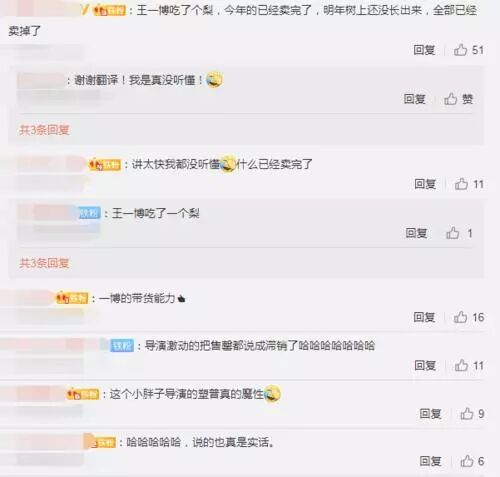
Task: Reply to 这个小胖子导演 comment
Action: click(x=430, y=414)
